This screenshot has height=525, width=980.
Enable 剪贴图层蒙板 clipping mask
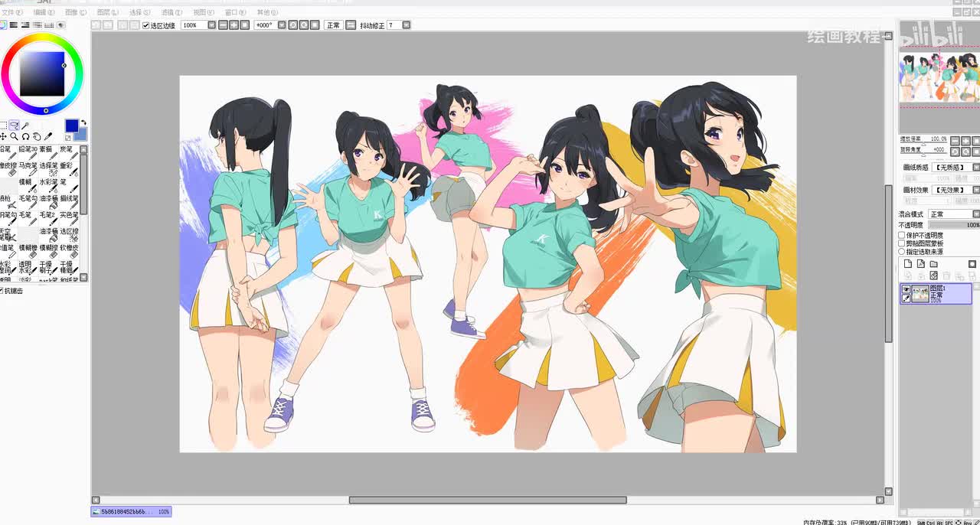pos(901,243)
